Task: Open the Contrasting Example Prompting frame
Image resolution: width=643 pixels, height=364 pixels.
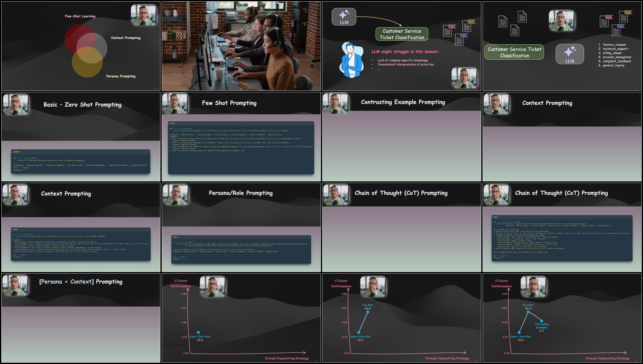Action: (x=402, y=137)
